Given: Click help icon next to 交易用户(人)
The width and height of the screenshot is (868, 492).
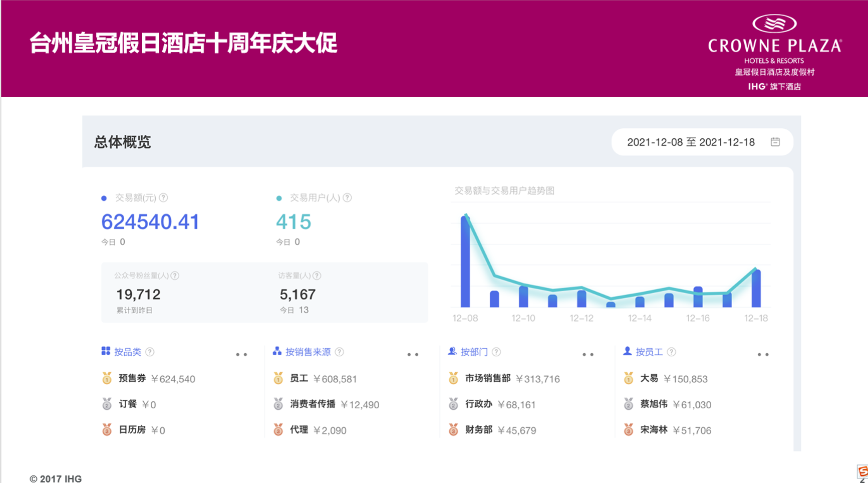Looking at the screenshot, I should click(347, 198).
